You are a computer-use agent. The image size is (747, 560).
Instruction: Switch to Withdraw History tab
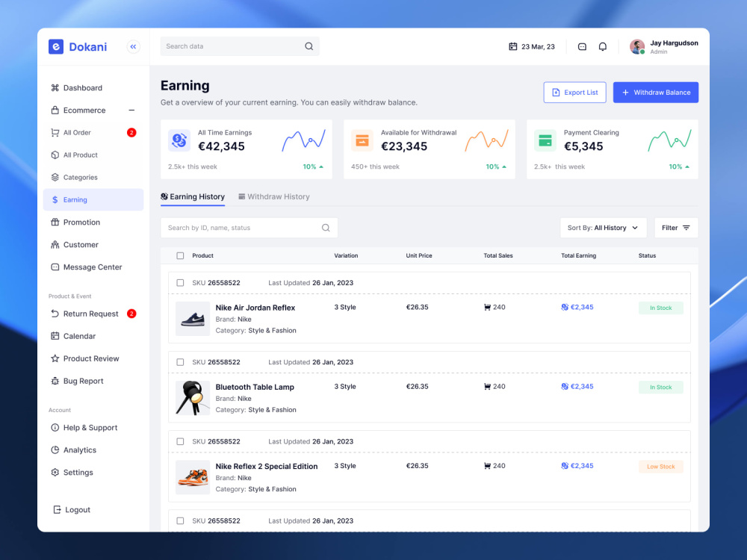point(274,196)
